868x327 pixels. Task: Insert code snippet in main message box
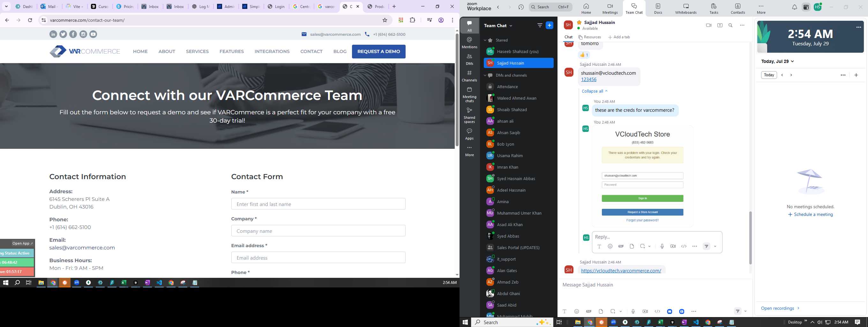click(x=657, y=311)
